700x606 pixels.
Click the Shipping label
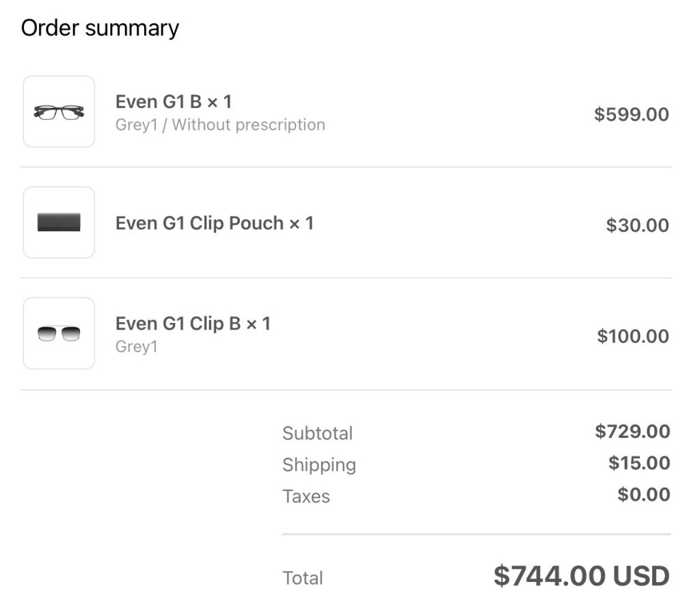pyautogui.click(x=319, y=465)
